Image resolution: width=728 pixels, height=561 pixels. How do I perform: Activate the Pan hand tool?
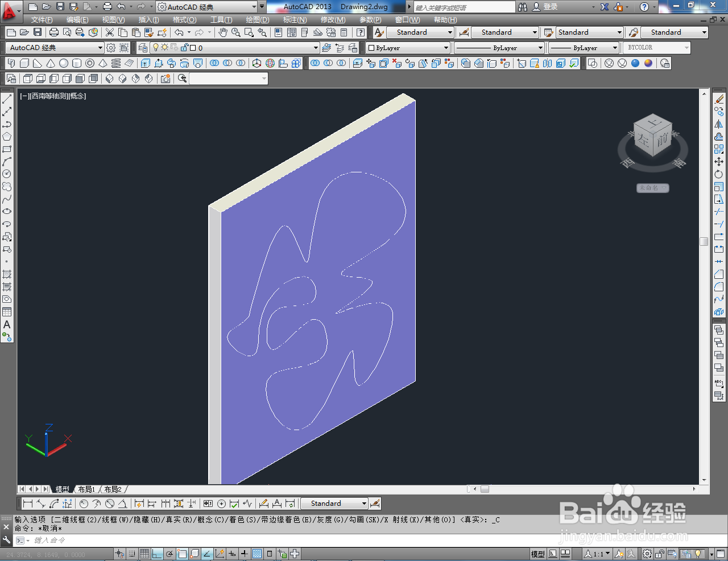(223, 32)
